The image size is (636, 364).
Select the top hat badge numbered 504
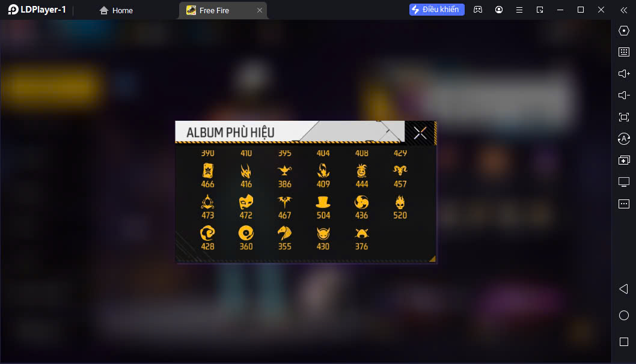(x=323, y=208)
